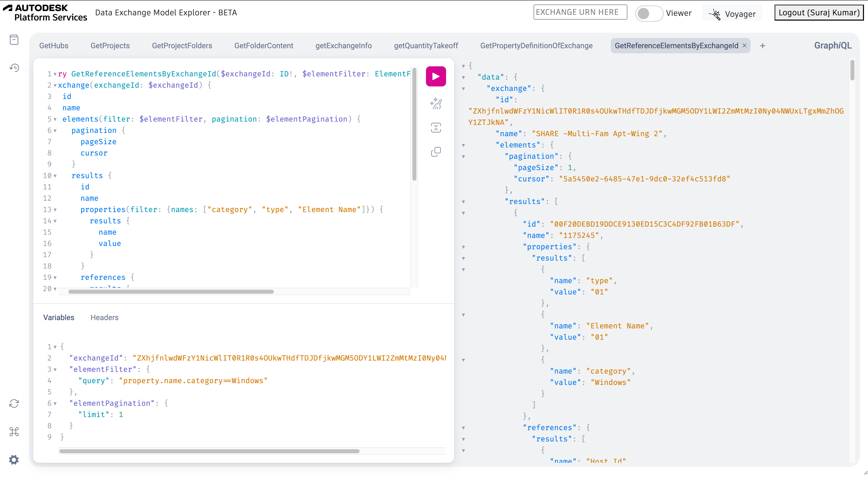Open the query history sidebar icon
This screenshot has width=868, height=499.
coord(14,68)
